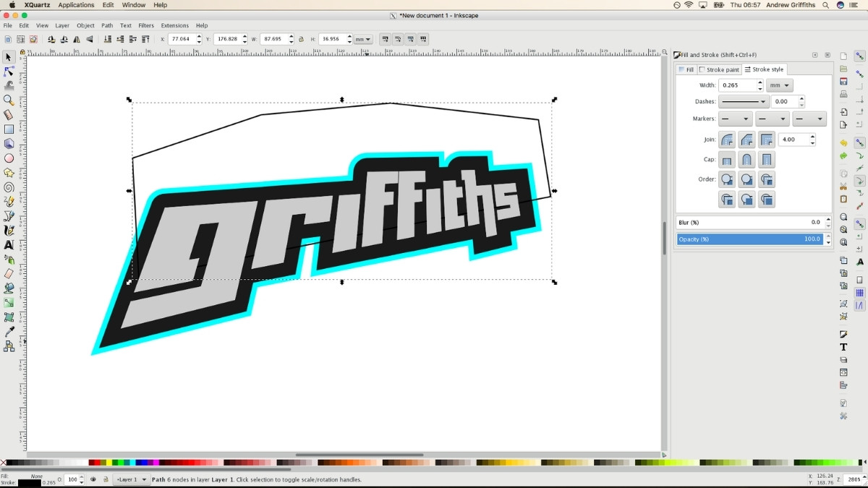Pick the Dropper tool
Viewport: 868px width, 488px height.
click(9, 331)
